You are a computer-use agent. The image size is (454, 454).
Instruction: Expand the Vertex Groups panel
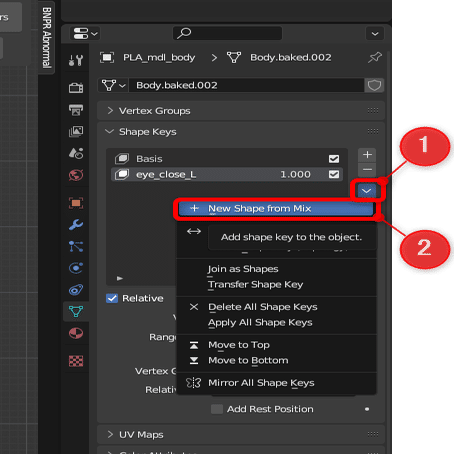(110, 110)
